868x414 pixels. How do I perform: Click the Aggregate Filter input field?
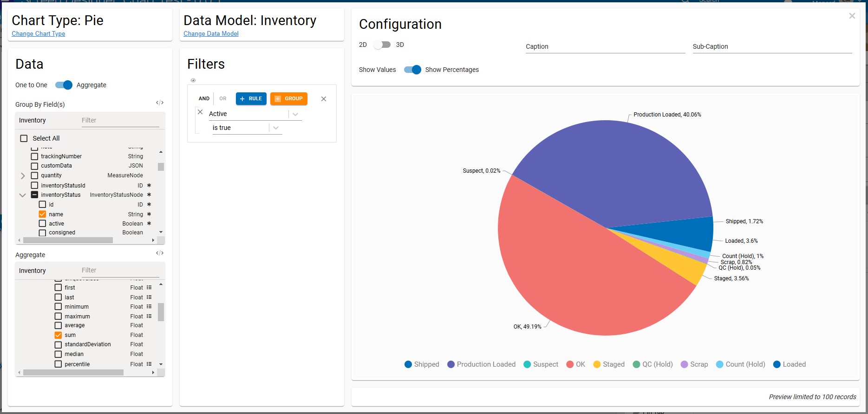pos(120,271)
